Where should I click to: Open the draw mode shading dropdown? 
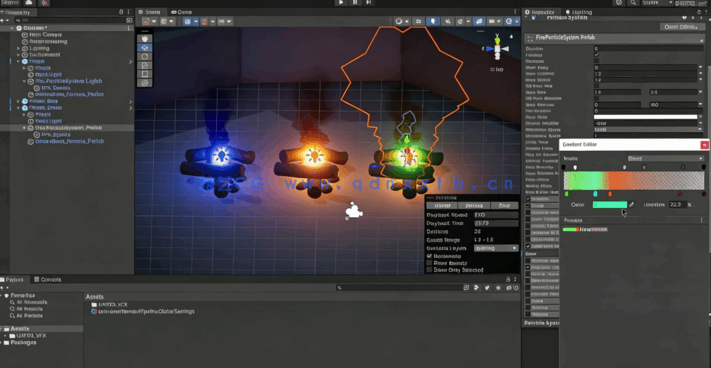pos(401,21)
